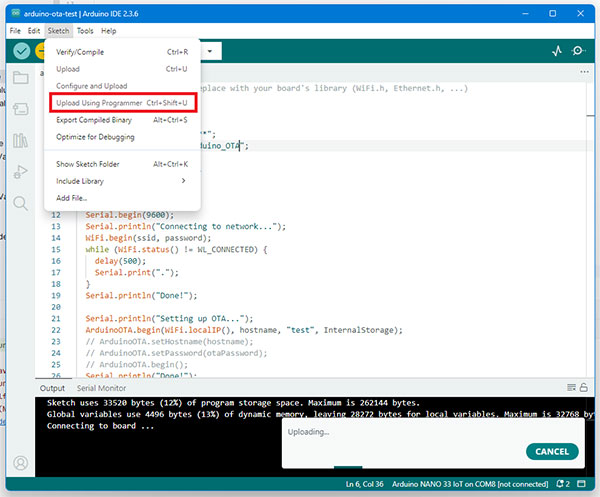Toggle the bottom panel icon in status bar
Viewport: 600px width, 497px height.
pyautogui.click(x=581, y=484)
